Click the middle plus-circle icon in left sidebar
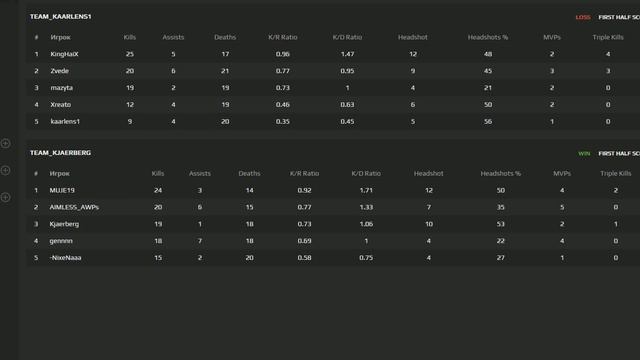The height and width of the screenshot is (360, 640). [5, 170]
